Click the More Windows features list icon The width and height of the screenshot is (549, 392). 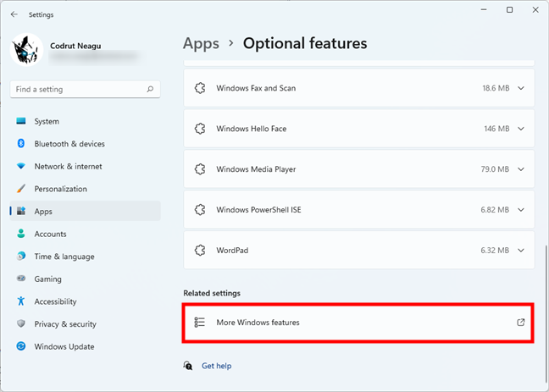click(200, 323)
